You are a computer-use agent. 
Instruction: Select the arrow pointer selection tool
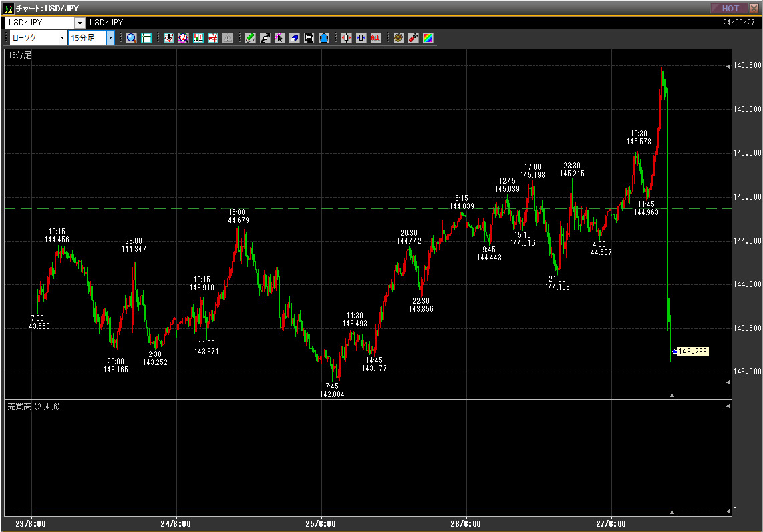[279, 38]
